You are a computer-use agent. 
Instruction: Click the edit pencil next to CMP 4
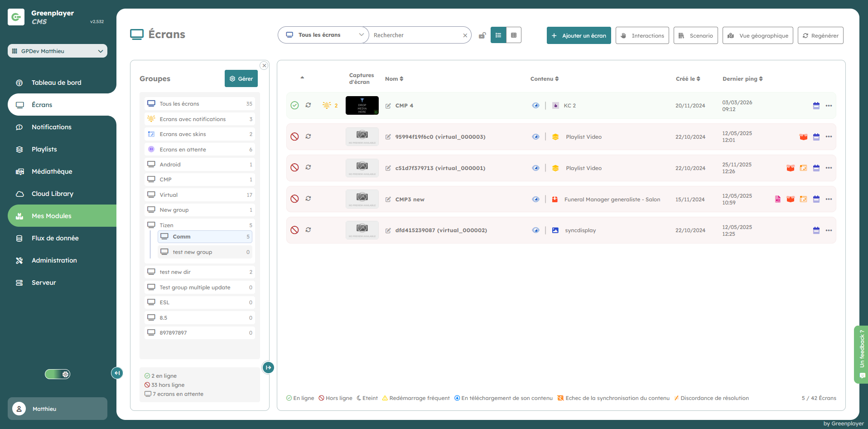(388, 106)
